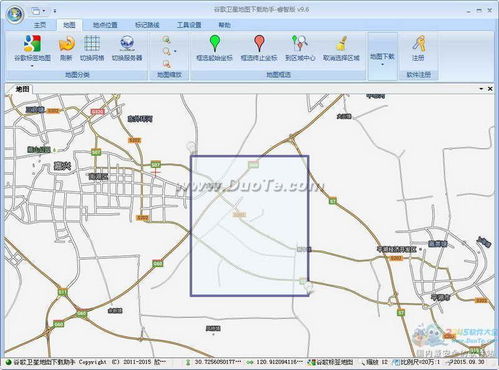Close the 地图 document panel
Screen dimensions: 499x370
[490, 89]
